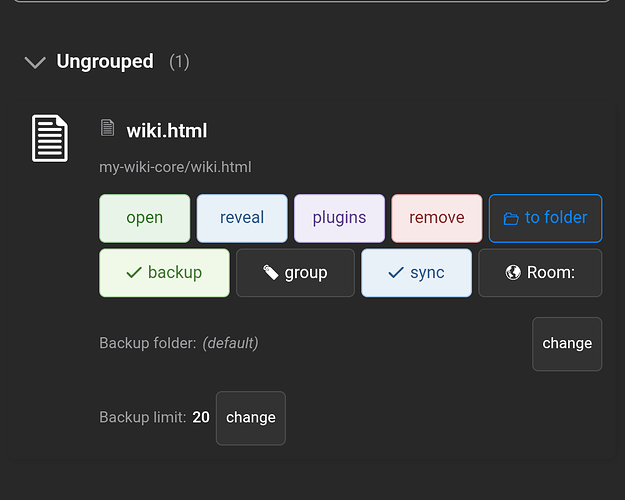This screenshot has width=625, height=500.
Task: Click the my-wiki-core/wiki.html path text
Action: [x=175, y=167]
